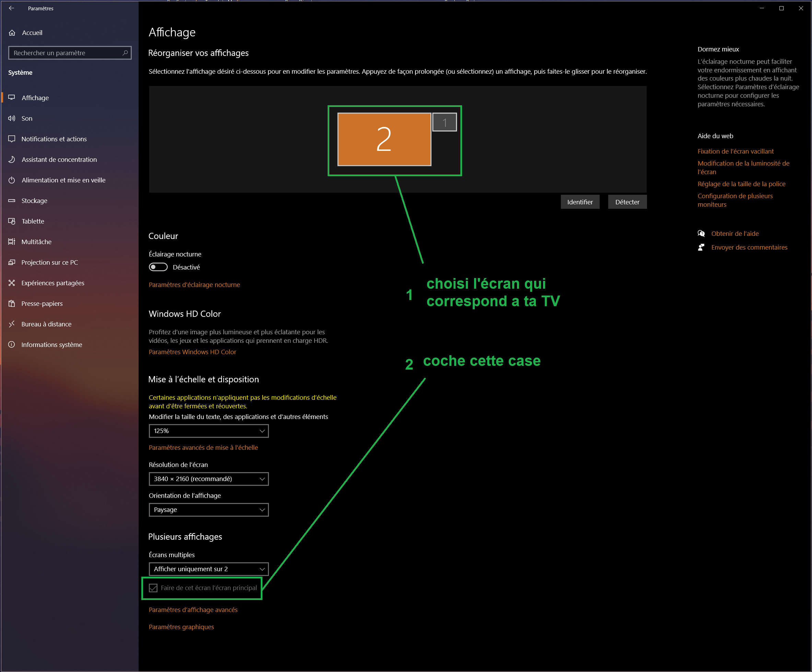Image resolution: width=812 pixels, height=672 pixels.
Task: Click the Détecter button
Action: pyautogui.click(x=627, y=202)
